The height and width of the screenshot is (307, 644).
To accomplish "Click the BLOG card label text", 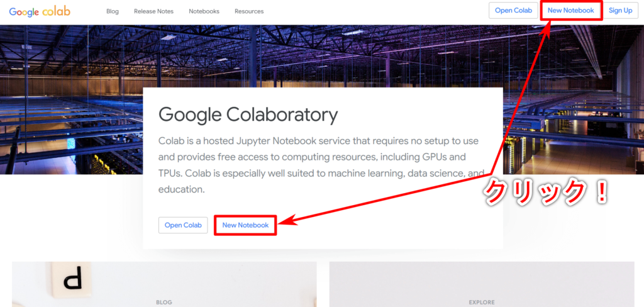I will click(x=164, y=303).
